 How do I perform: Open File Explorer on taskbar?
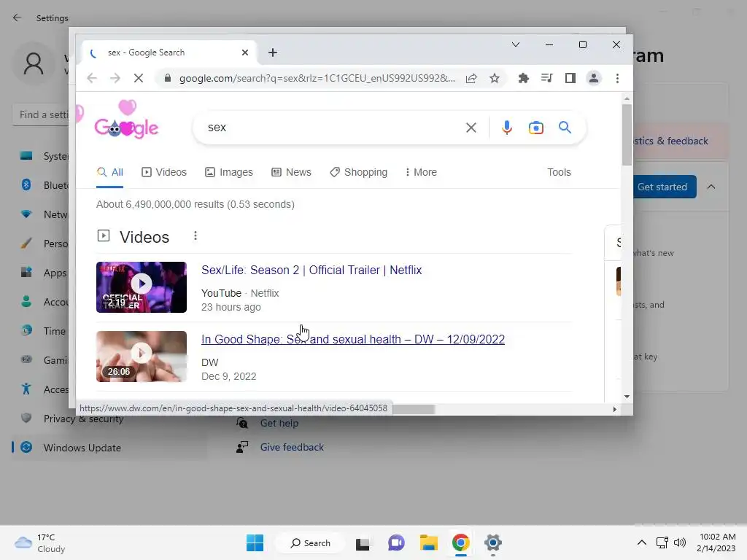pyautogui.click(x=428, y=542)
